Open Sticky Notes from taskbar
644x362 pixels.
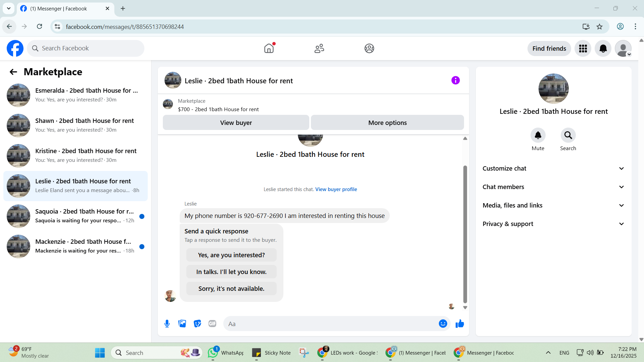coord(271,353)
